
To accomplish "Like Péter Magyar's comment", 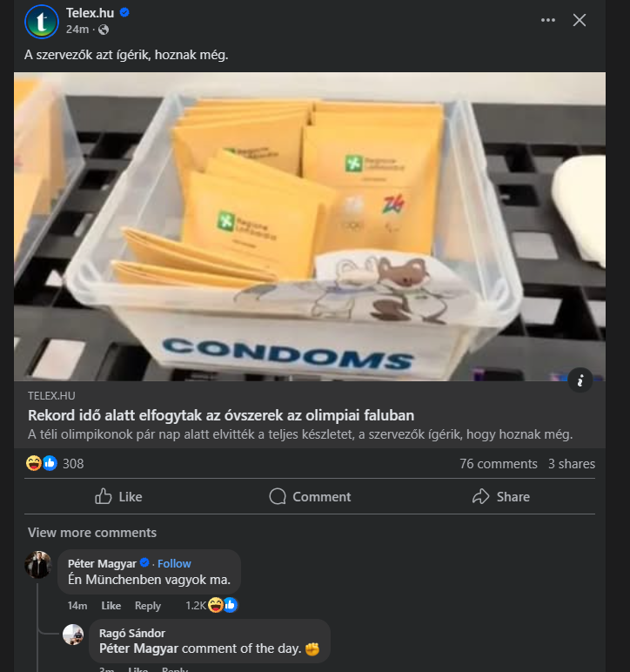I will pos(111,606).
